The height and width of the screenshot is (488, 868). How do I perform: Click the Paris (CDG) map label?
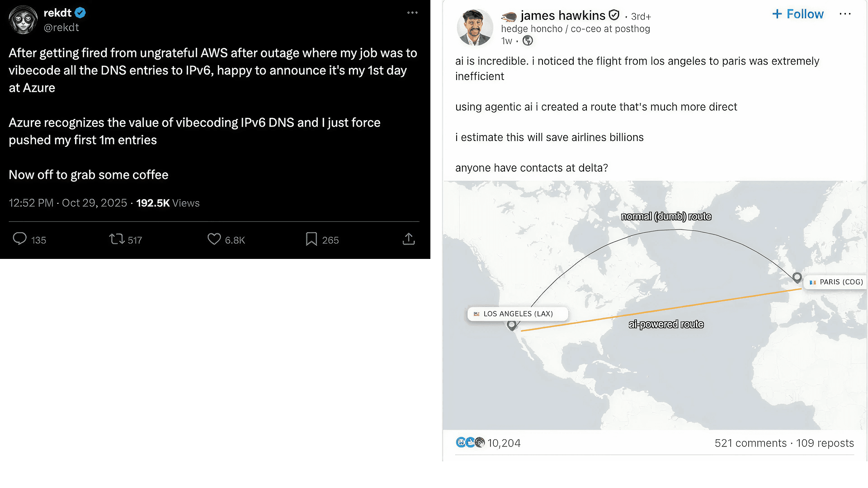point(836,282)
